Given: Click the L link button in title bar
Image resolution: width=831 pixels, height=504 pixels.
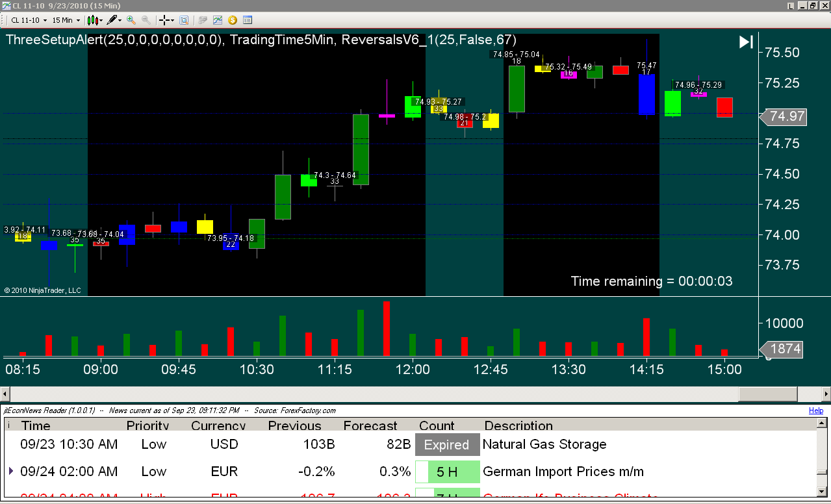Looking at the screenshot, I should [x=790, y=5].
